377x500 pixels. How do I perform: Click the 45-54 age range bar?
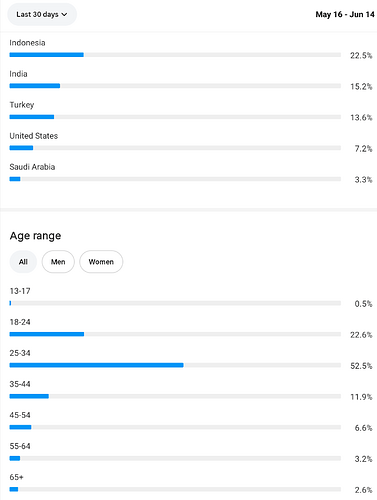coord(175,427)
